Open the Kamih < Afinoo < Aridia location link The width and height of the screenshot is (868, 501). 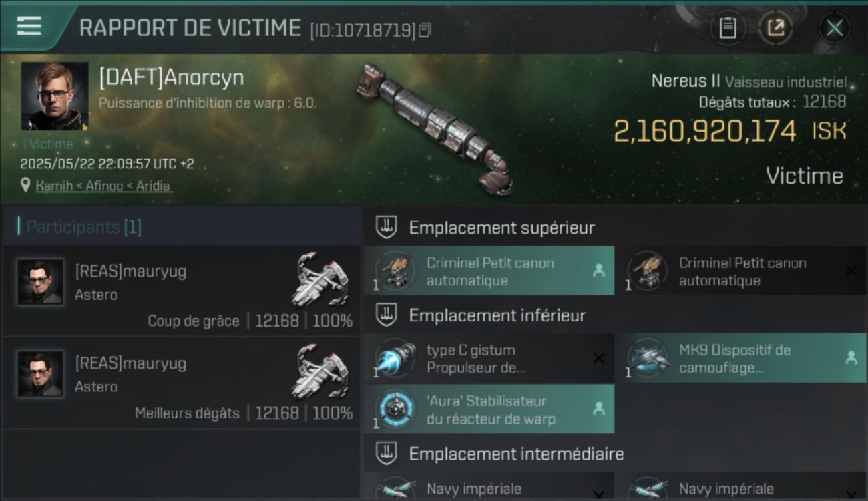pyautogui.click(x=103, y=186)
